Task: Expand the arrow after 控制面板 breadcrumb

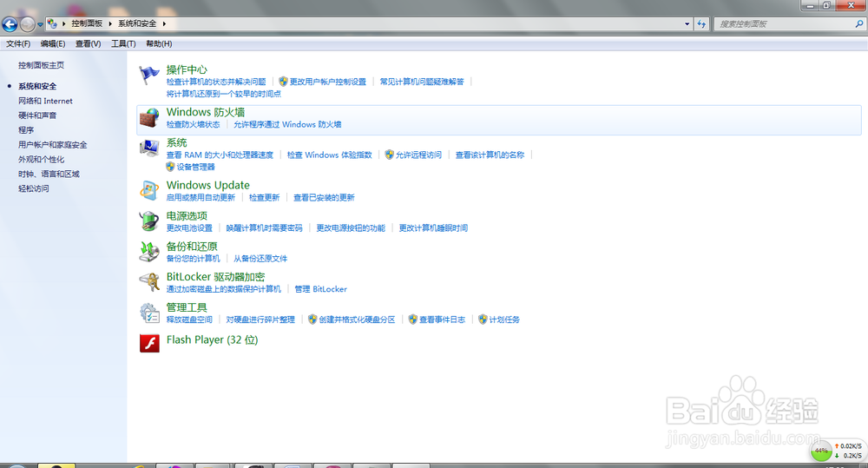Action: click(x=110, y=23)
